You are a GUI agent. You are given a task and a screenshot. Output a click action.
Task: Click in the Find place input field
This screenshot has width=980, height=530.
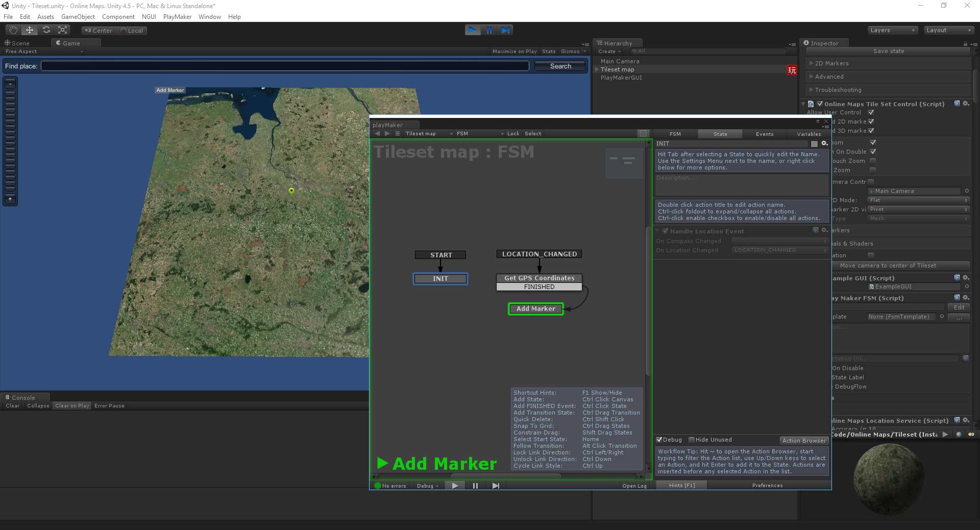tap(285, 66)
